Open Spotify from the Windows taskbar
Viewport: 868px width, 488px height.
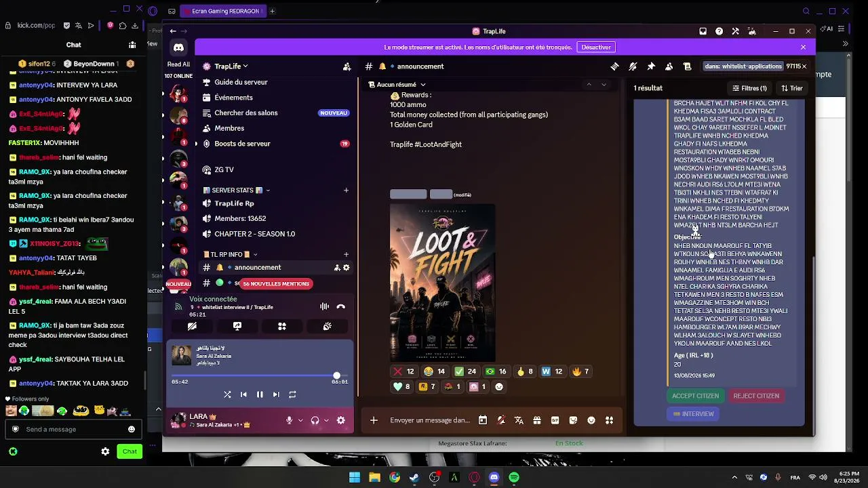point(514,478)
